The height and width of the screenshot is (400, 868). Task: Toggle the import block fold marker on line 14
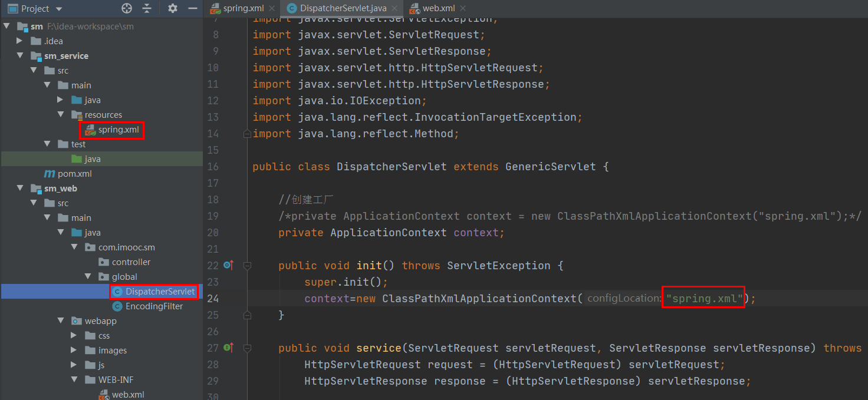pos(248,134)
